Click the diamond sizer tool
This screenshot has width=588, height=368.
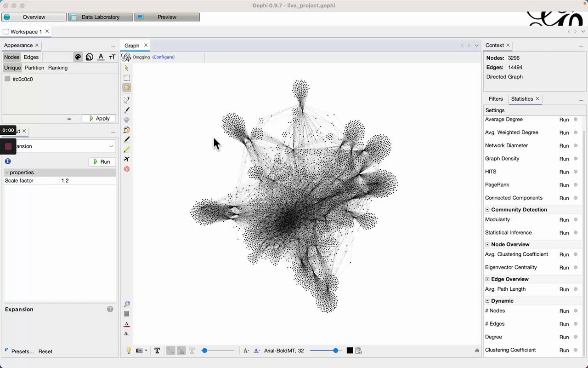pyautogui.click(x=127, y=120)
